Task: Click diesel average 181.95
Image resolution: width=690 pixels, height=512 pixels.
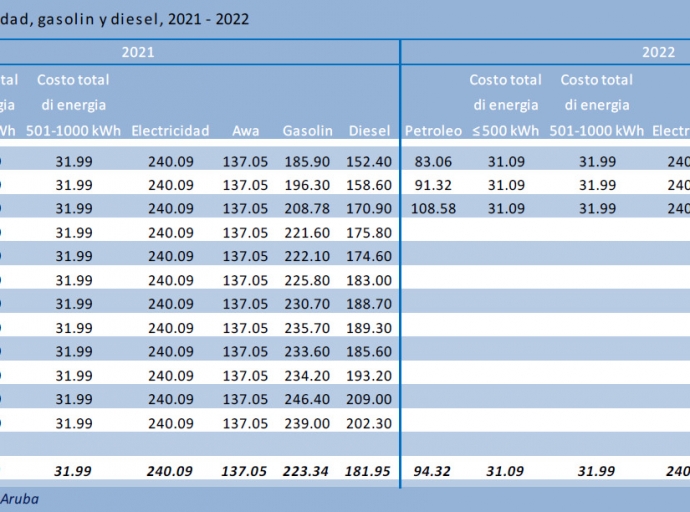Action: coord(367,472)
